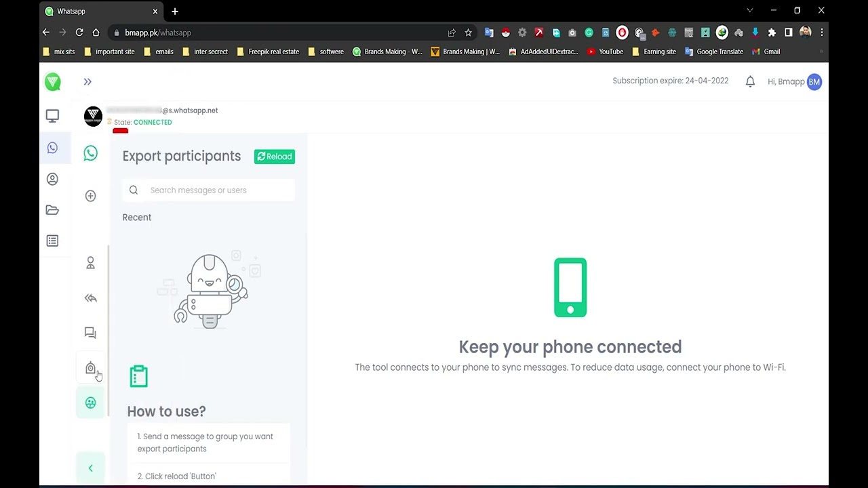The image size is (868, 488).
Task: Click the search messages or users field
Action: point(209,190)
